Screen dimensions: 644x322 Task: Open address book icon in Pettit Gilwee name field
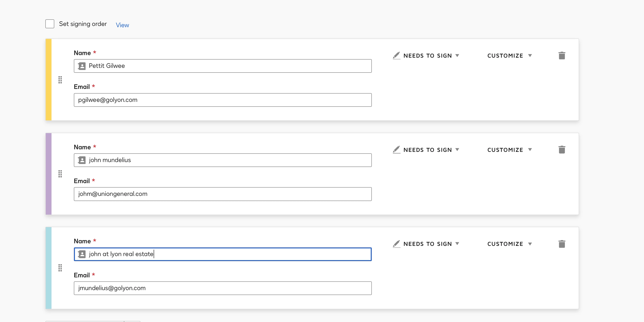(x=82, y=66)
